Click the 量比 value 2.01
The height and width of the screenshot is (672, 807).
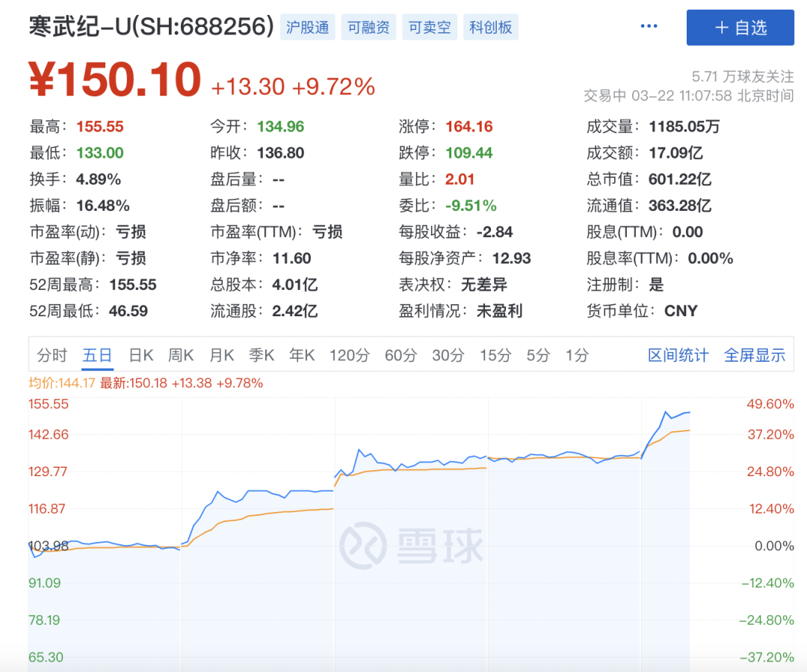(460, 179)
